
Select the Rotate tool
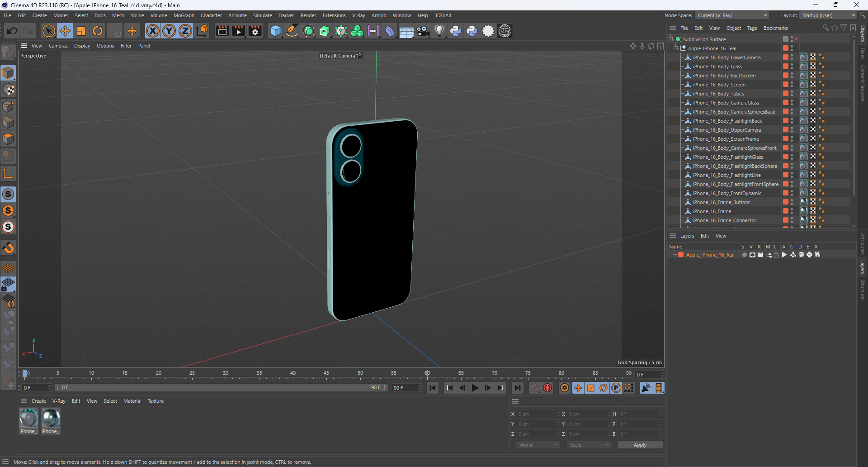tap(98, 31)
